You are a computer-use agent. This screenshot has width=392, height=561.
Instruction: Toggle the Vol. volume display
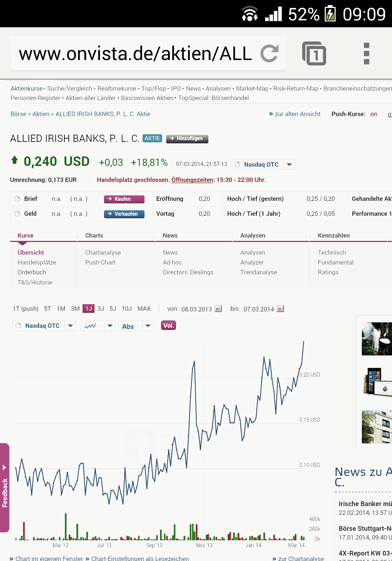pos(168,326)
